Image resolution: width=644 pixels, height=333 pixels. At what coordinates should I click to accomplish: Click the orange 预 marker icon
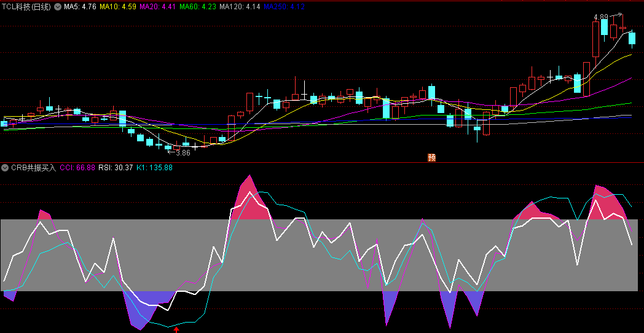click(431, 158)
